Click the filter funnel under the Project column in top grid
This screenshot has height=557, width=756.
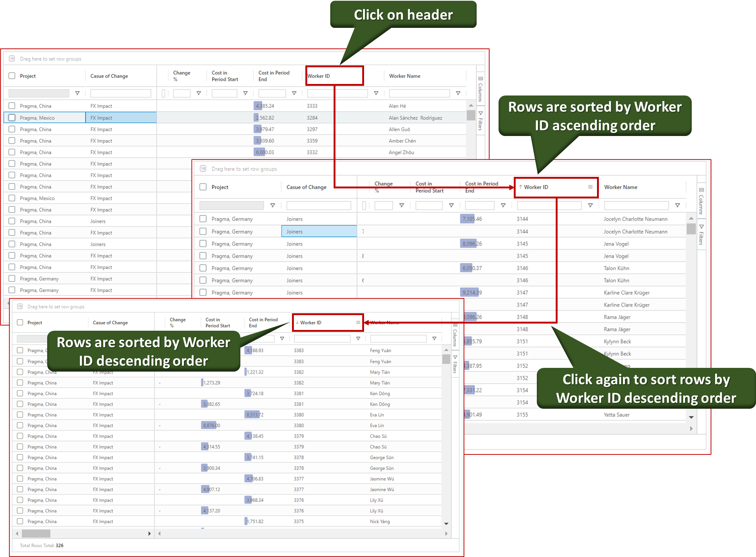77,93
